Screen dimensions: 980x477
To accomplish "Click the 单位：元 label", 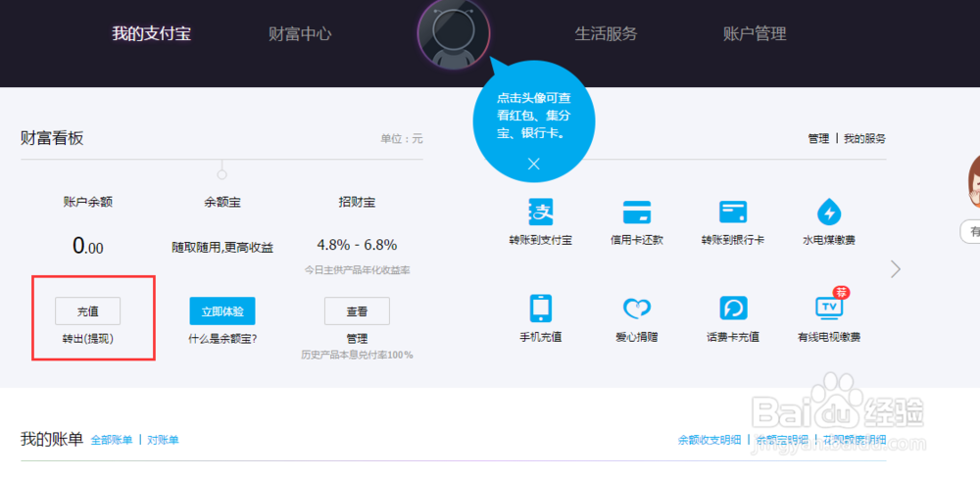I will 402,139.
